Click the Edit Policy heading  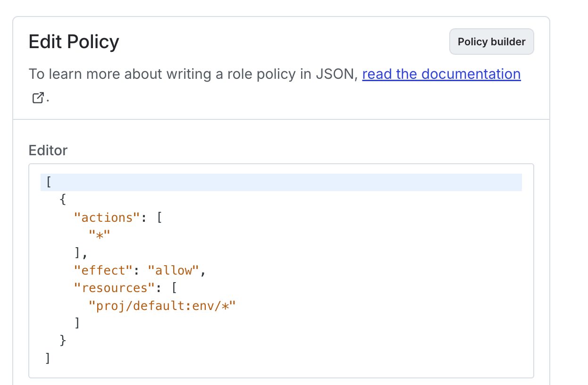pos(74,42)
